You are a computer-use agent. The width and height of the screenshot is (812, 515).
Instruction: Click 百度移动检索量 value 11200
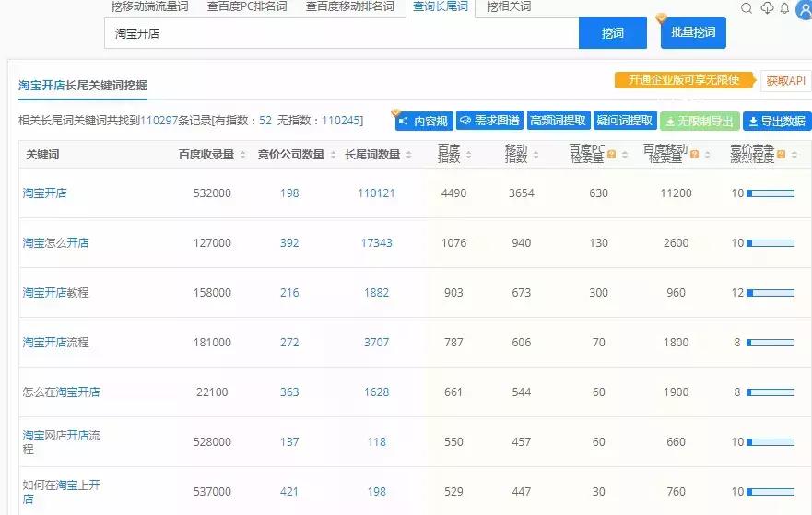(x=676, y=193)
